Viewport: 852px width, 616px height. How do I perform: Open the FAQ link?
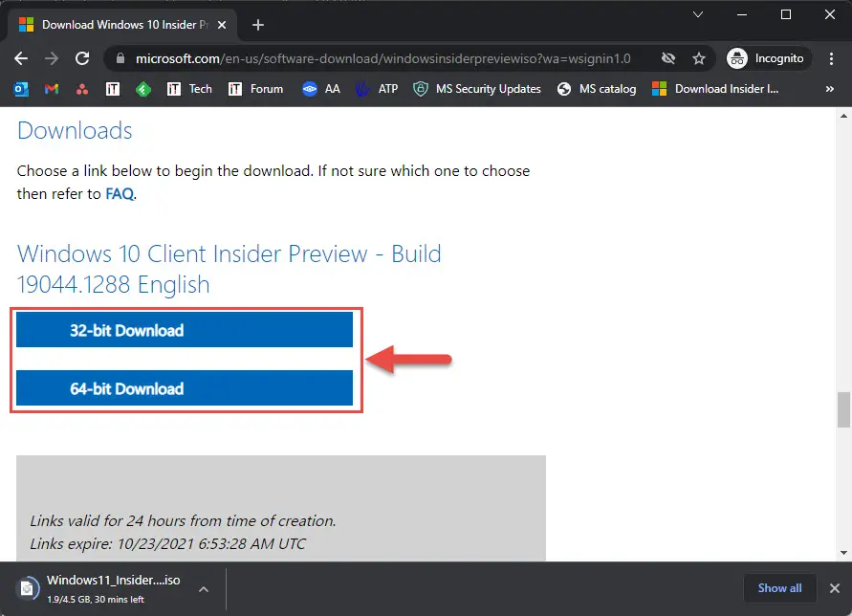pyautogui.click(x=120, y=194)
